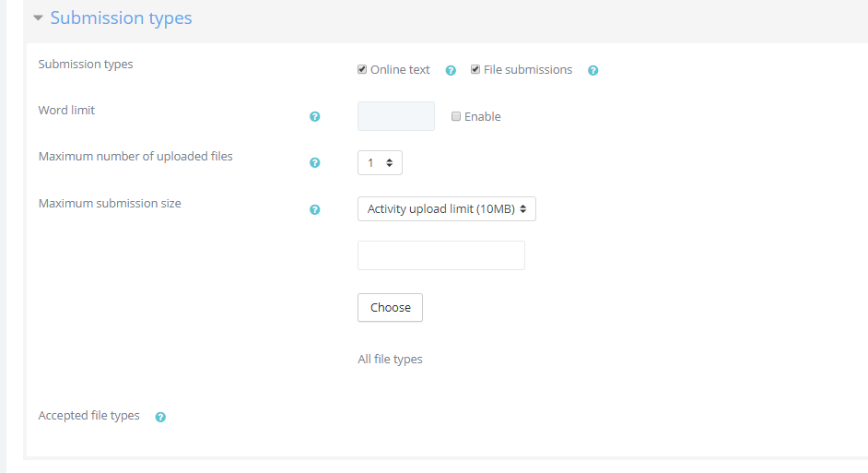Click the File submissions label text

(x=527, y=70)
